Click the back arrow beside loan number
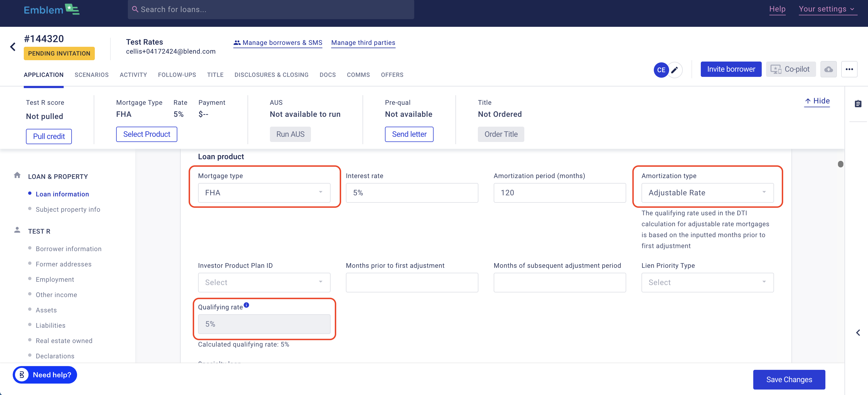Viewport: 868px width, 395px height. pos(13,47)
